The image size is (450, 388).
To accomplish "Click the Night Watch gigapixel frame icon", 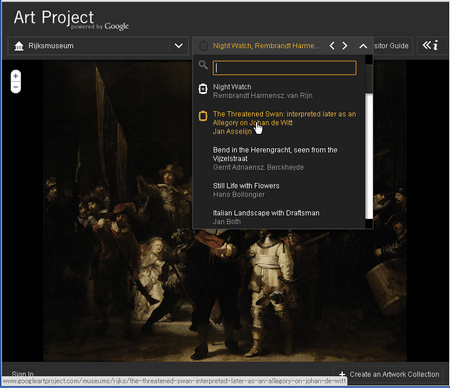I will (203, 89).
